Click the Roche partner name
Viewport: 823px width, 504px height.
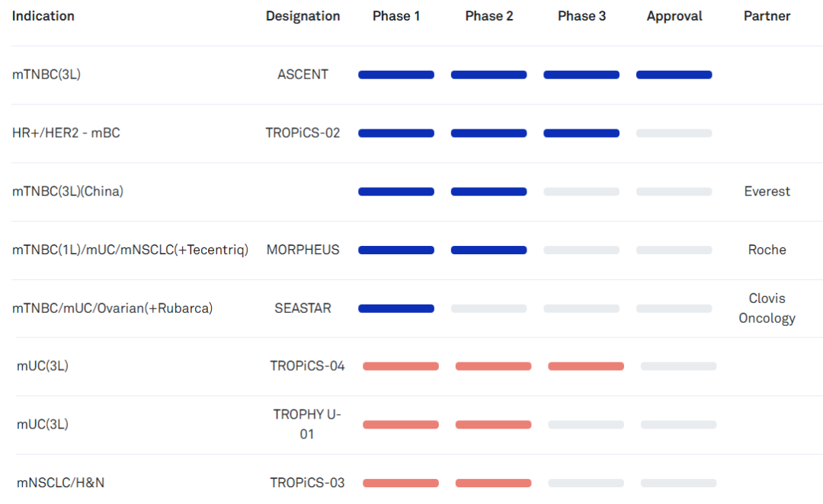(767, 250)
